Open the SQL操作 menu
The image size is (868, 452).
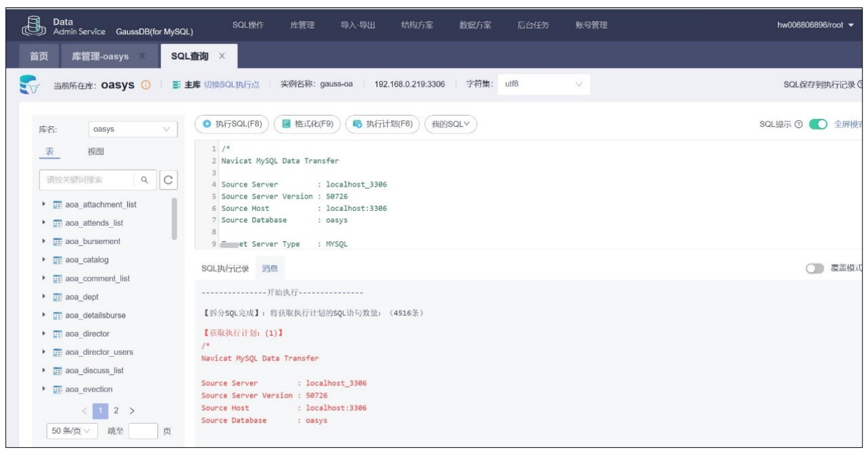[x=248, y=26]
